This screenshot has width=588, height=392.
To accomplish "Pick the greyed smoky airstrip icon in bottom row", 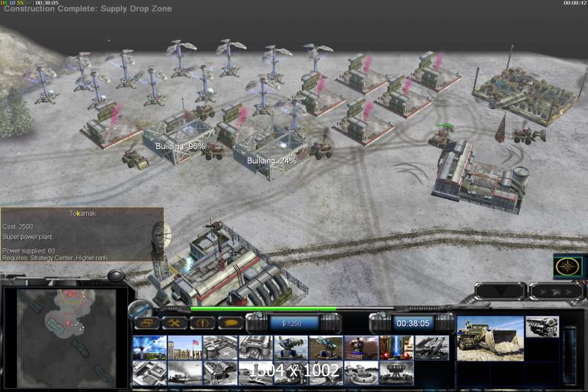I will 185,373.
